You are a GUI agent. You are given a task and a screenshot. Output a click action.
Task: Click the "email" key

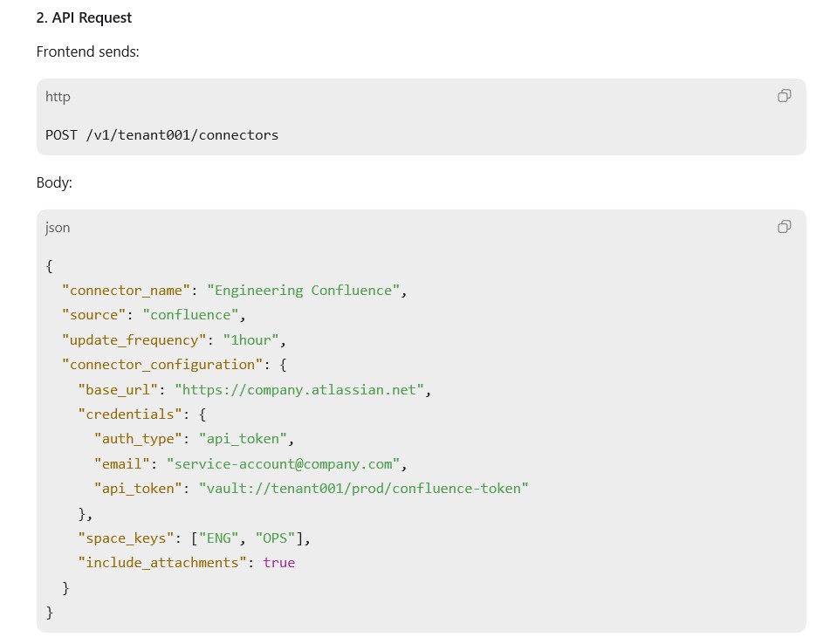tap(121, 464)
